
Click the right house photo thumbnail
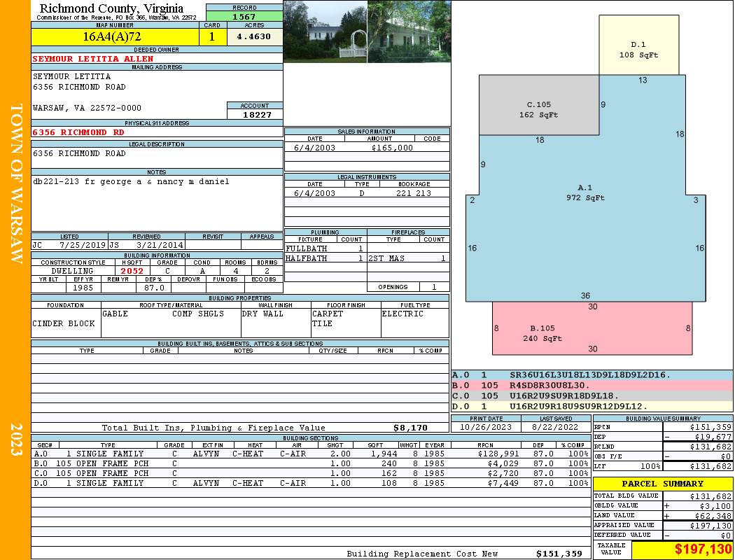(409, 31)
